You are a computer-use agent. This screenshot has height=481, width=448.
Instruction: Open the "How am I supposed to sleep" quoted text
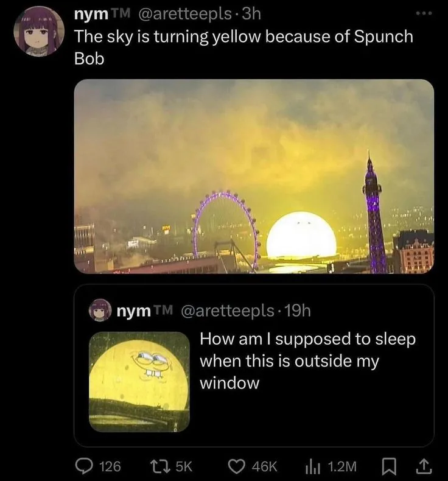[307, 360]
